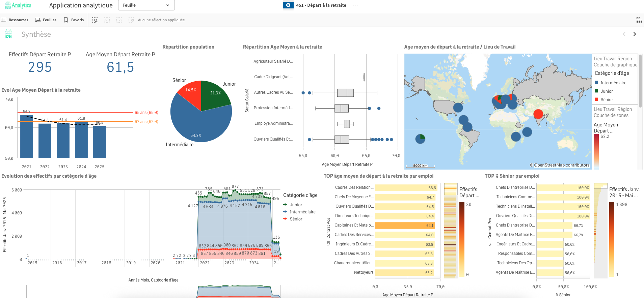Open the Ressources panel
The height and width of the screenshot is (298, 644).
coord(15,20)
